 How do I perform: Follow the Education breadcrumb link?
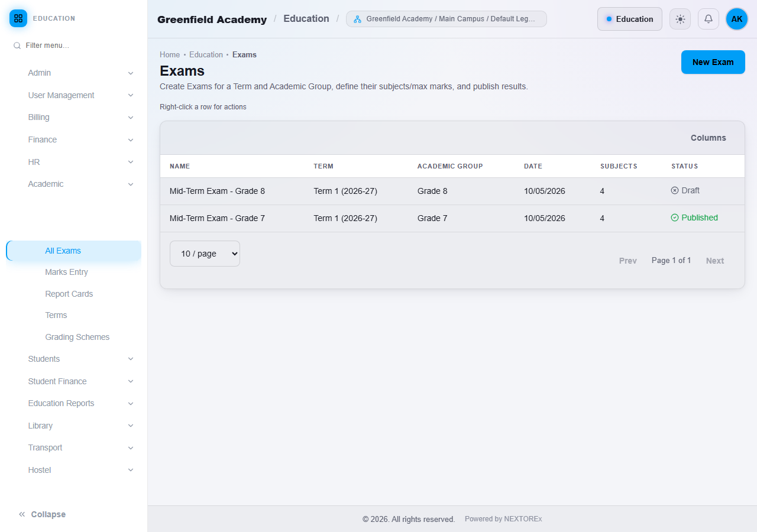tap(206, 54)
